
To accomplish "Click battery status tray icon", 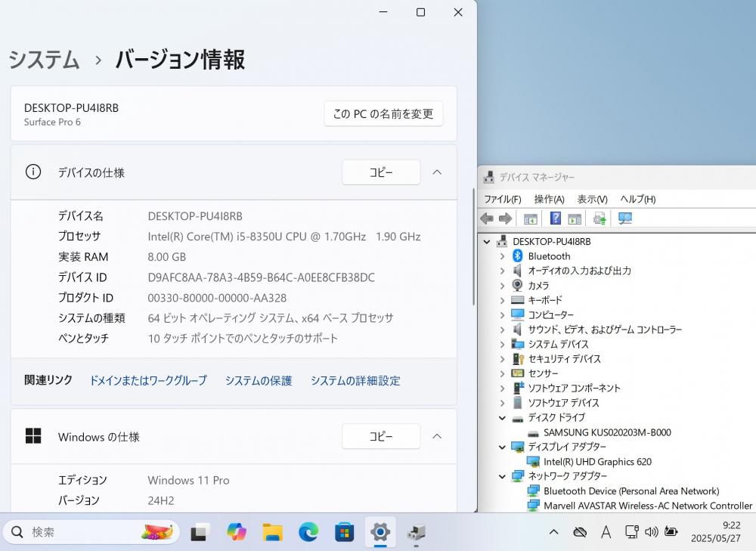I will pyautogui.click(x=671, y=531).
